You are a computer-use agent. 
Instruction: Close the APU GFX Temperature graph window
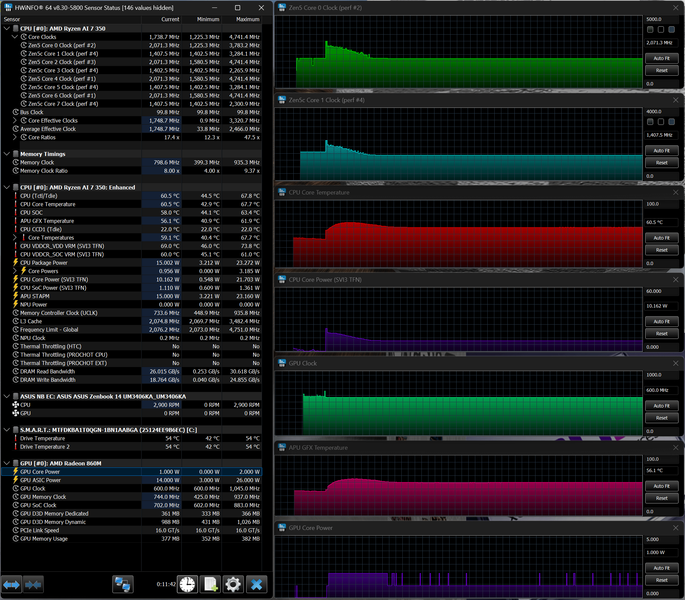click(675, 447)
